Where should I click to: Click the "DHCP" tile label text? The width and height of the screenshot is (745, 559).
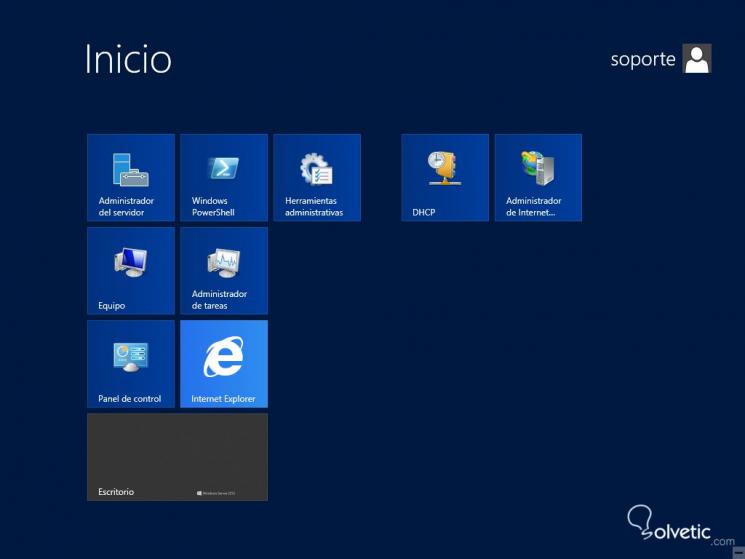tap(424, 213)
